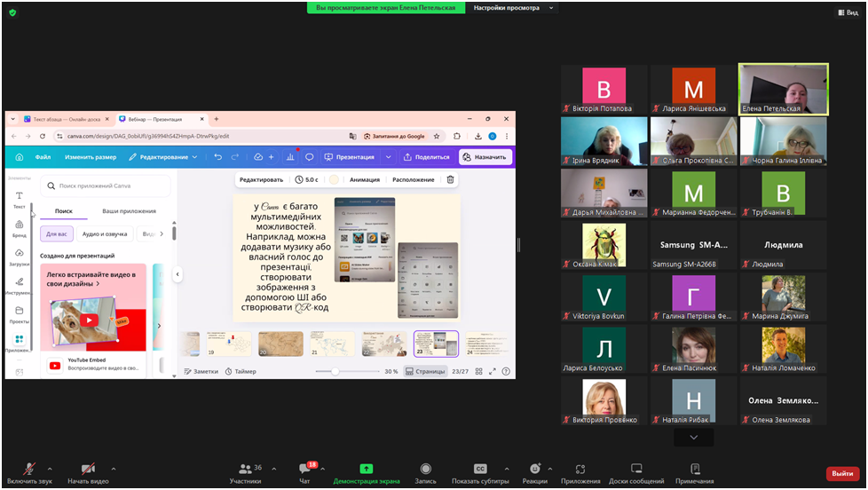Expand audio options arrow beside microphone
This screenshot has width=868, height=490.
click(50, 469)
